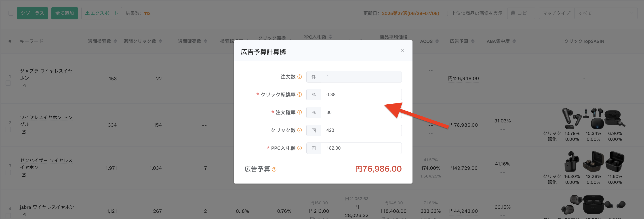The width and height of the screenshot is (644, 219).
Task: Click help icon beside クリック転換率 label
Action: pos(299,95)
